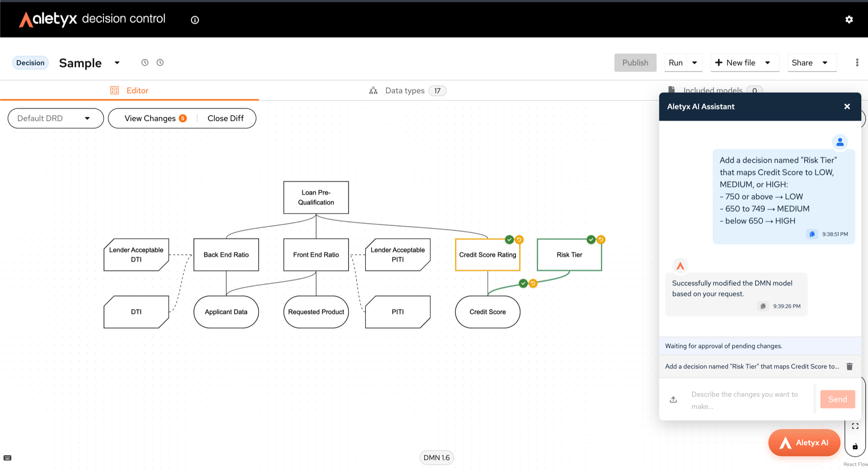
Task: Send the chat message
Action: [x=837, y=399]
